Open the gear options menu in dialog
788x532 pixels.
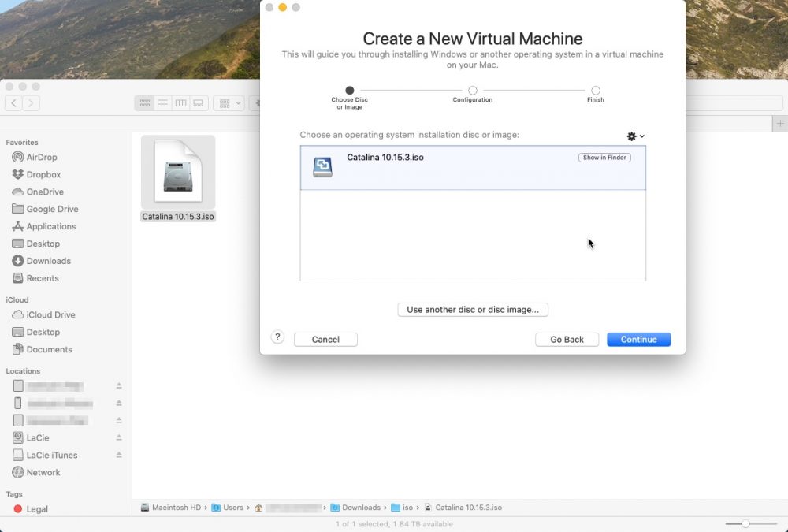pyautogui.click(x=635, y=136)
